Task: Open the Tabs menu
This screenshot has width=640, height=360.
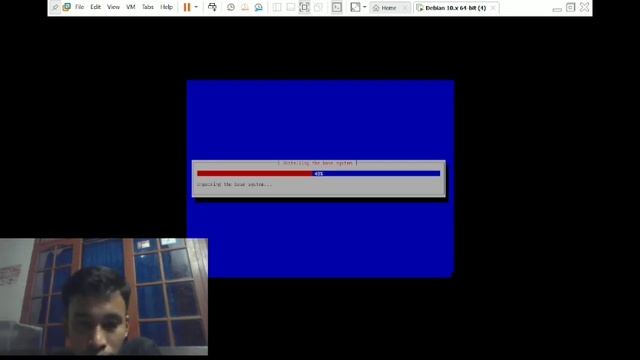Action: tap(148, 7)
